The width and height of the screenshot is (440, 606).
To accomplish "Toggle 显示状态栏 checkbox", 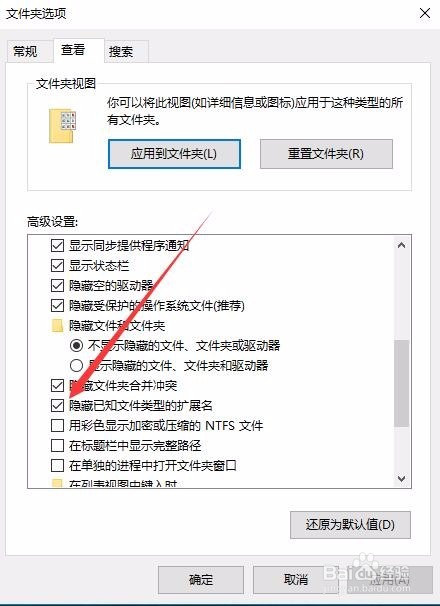I will [x=57, y=266].
